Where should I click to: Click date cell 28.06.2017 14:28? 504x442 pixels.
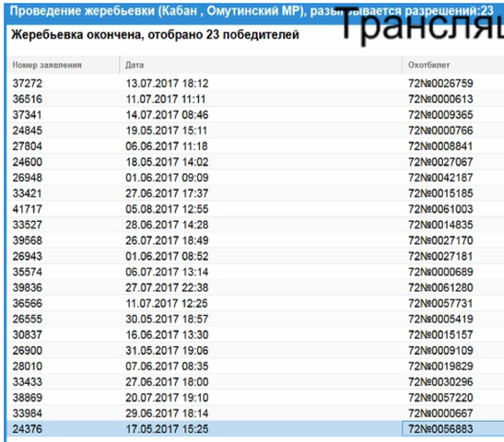click(x=167, y=225)
